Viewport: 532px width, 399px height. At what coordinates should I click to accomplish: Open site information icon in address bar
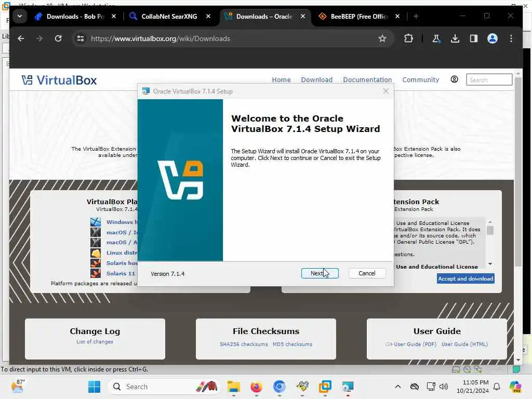click(x=81, y=38)
